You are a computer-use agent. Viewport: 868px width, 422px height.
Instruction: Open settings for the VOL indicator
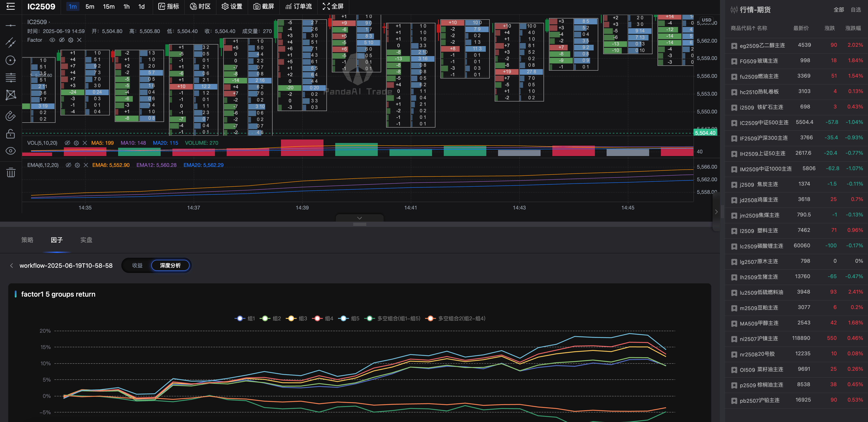pos(76,143)
